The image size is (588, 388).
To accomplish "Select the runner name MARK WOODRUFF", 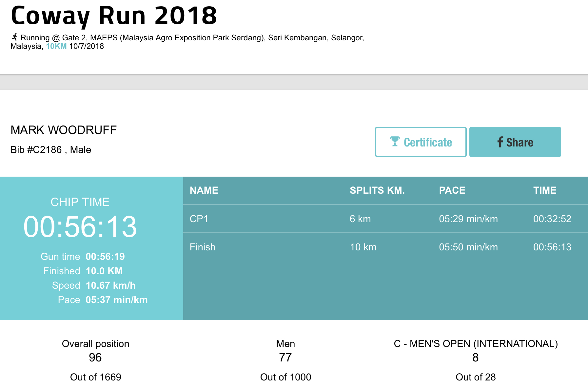I will [x=64, y=130].
